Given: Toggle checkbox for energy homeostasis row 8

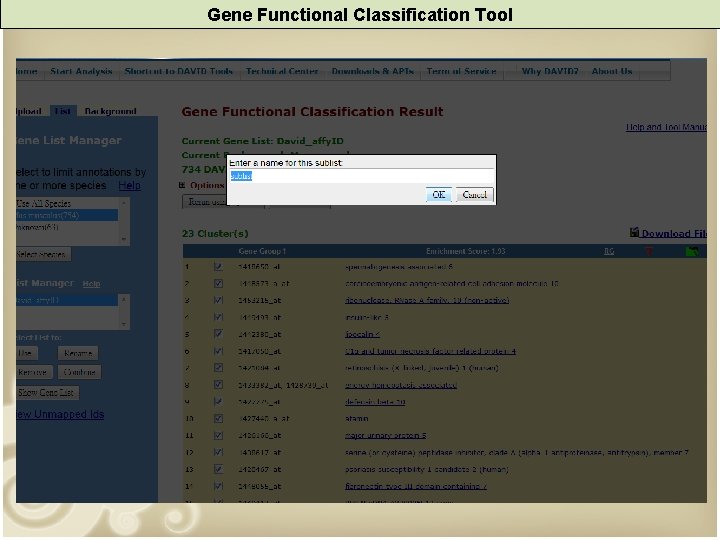Looking at the screenshot, I should (x=219, y=385).
